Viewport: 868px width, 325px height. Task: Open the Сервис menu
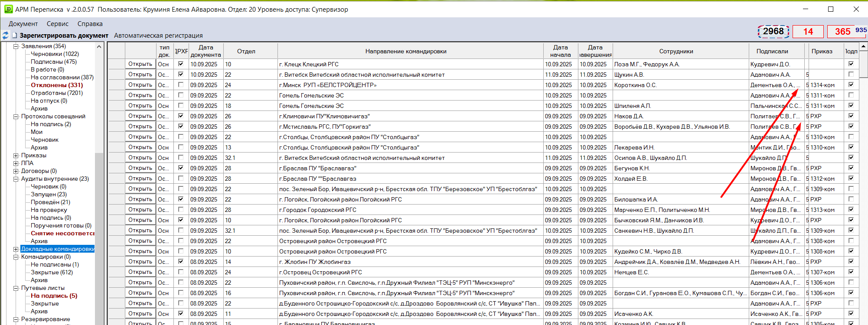(58, 24)
